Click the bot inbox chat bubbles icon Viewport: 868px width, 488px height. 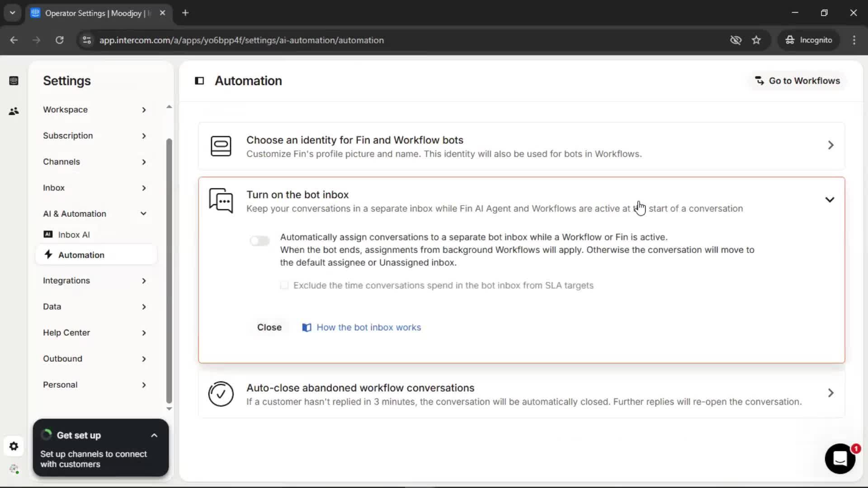pos(221,201)
